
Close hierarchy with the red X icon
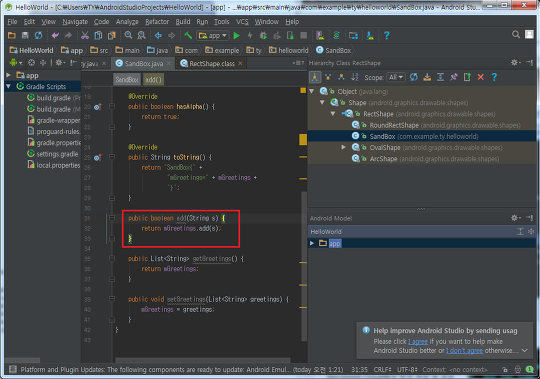point(481,77)
